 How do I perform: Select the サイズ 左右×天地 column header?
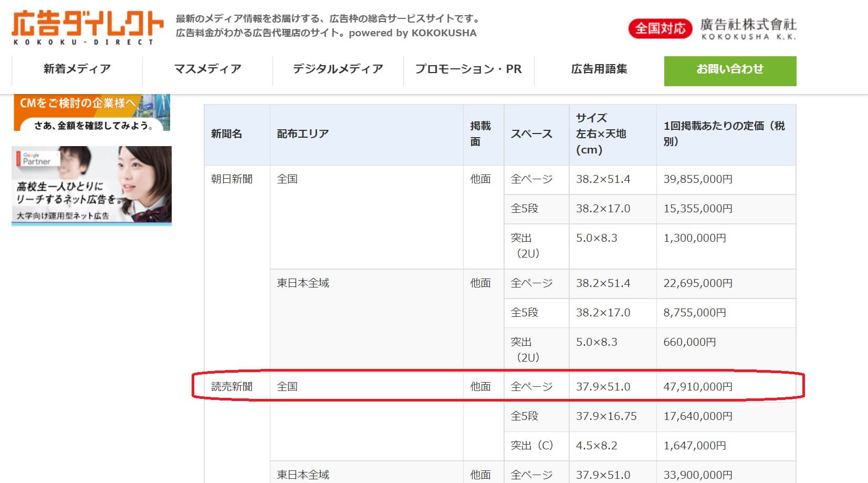pyautogui.click(x=613, y=135)
